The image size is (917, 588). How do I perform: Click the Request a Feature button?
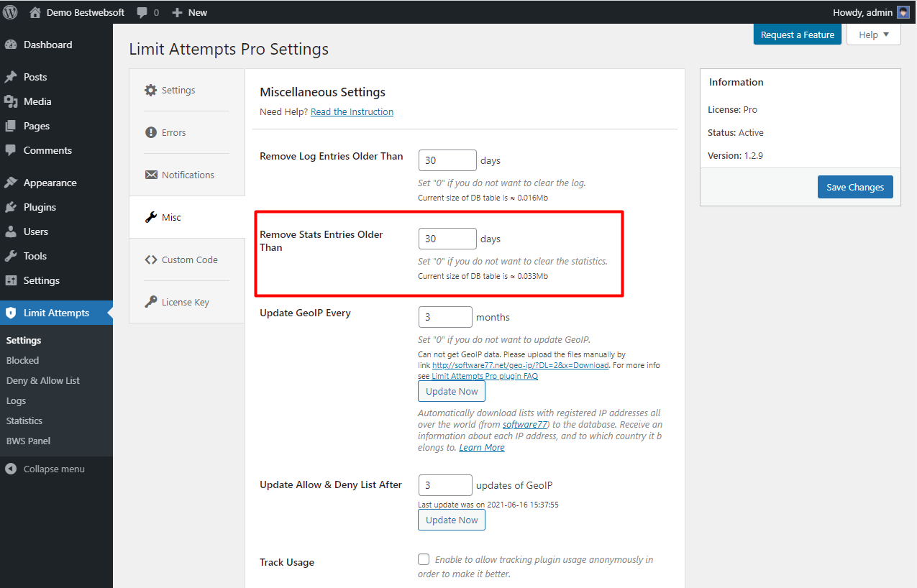(x=797, y=35)
